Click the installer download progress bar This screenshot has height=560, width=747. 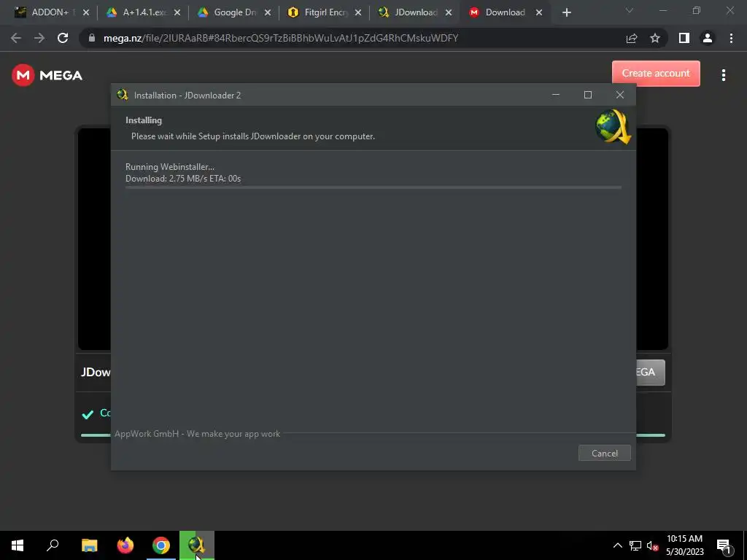[x=373, y=187]
